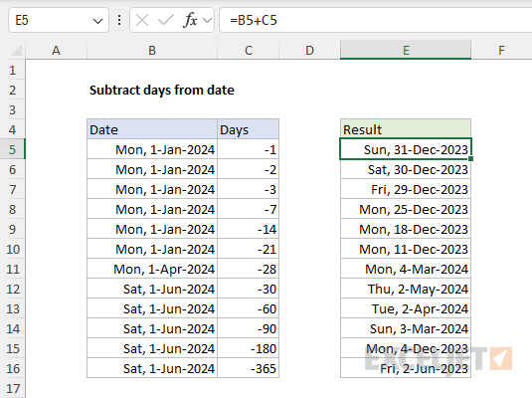Select row 11 header
Viewport: 532px width, 398px height.
tap(13, 269)
